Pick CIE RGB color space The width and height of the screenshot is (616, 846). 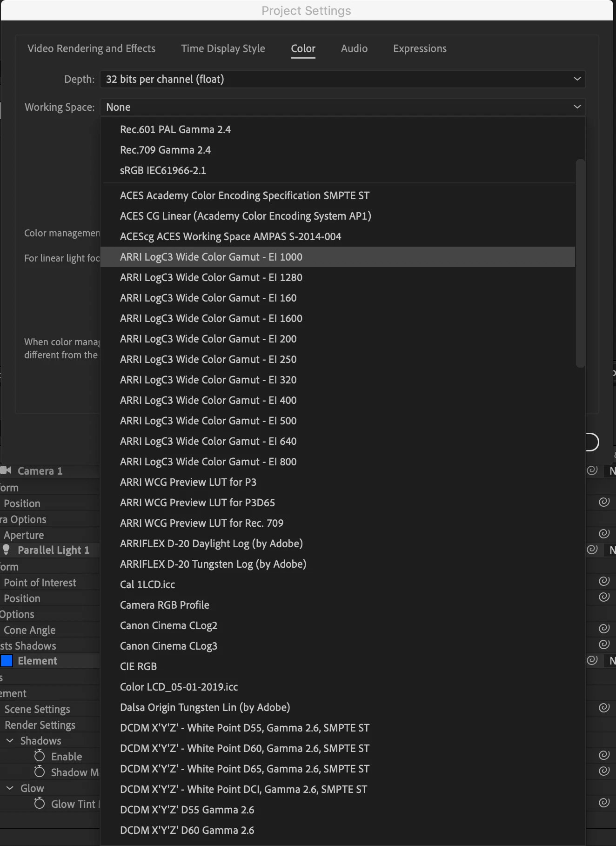pos(338,666)
